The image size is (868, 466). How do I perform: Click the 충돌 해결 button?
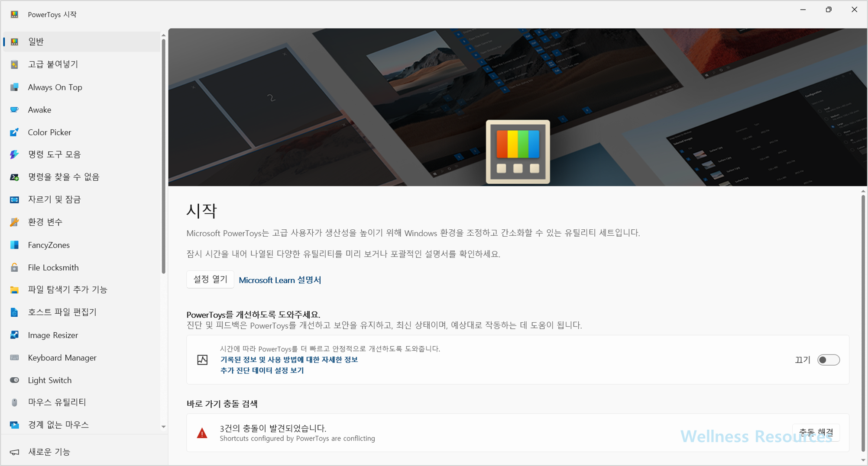click(816, 432)
